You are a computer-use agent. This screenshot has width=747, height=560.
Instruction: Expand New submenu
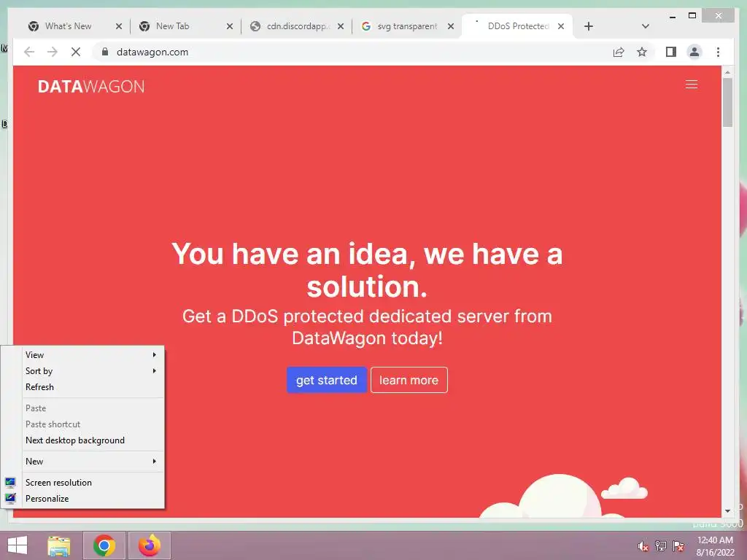[x=83, y=462]
